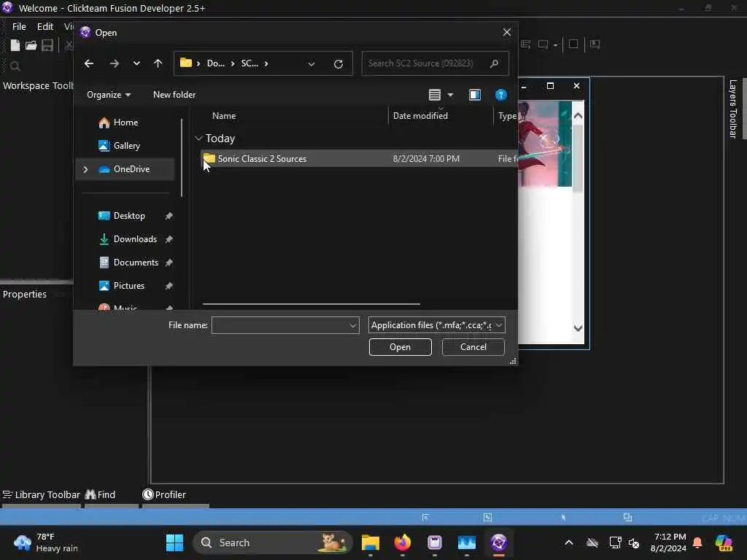This screenshot has width=747, height=560.
Task: Open the weather widget showing 78°F
Action: coord(46,542)
